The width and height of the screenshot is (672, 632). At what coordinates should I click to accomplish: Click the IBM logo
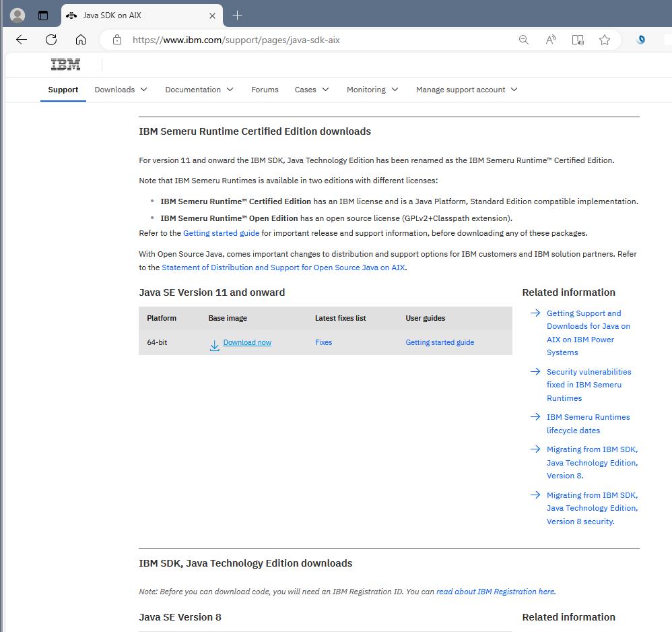click(x=65, y=64)
